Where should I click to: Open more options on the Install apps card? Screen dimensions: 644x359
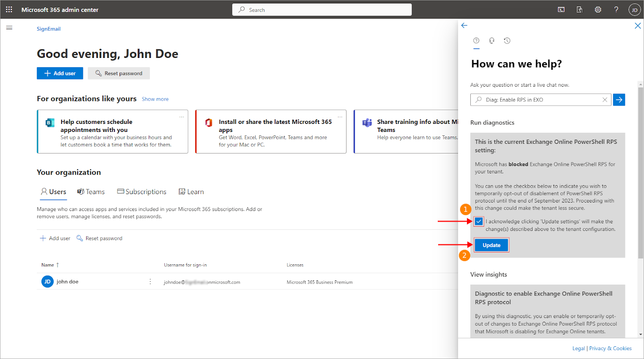(x=340, y=117)
